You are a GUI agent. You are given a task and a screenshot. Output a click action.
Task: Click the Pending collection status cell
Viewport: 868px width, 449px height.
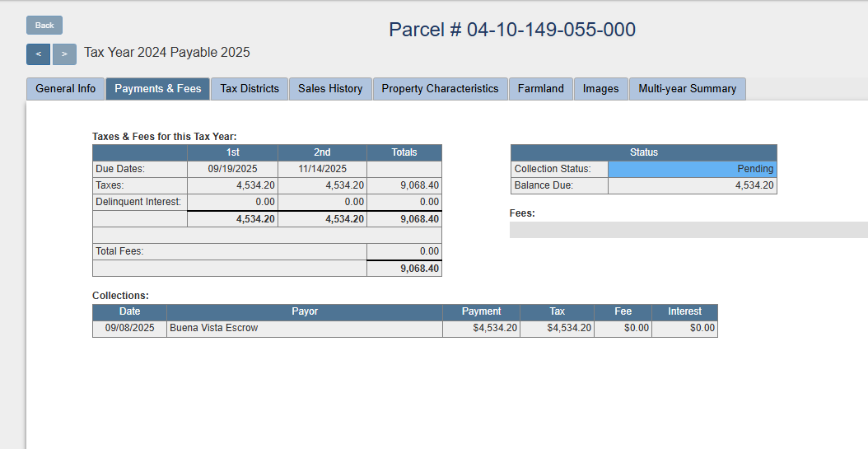[x=692, y=169]
